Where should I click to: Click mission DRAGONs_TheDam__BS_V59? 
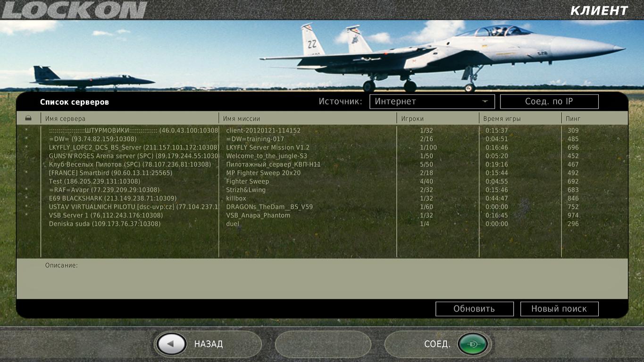pyautogui.click(x=269, y=207)
